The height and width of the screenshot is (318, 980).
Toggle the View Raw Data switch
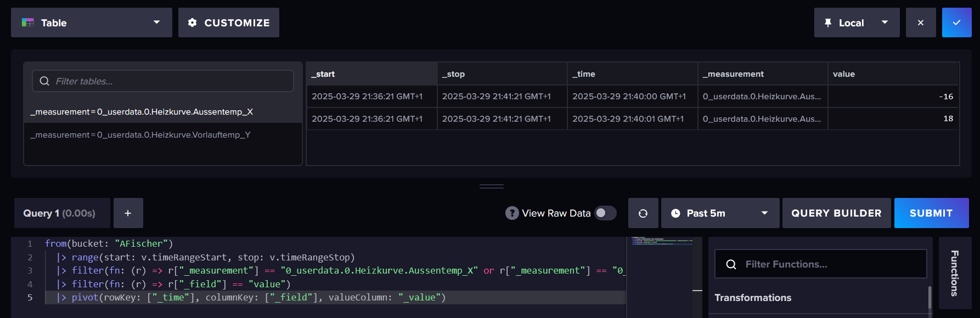coord(606,213)
